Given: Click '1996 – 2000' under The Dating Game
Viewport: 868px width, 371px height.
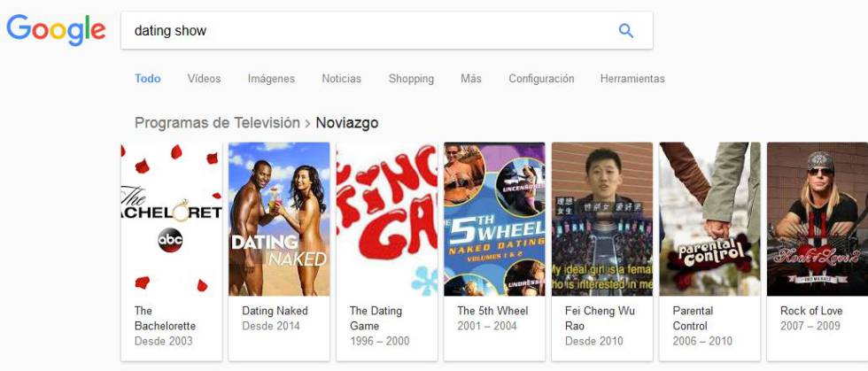Looking at the screenshot, I should tap(380, 341).
